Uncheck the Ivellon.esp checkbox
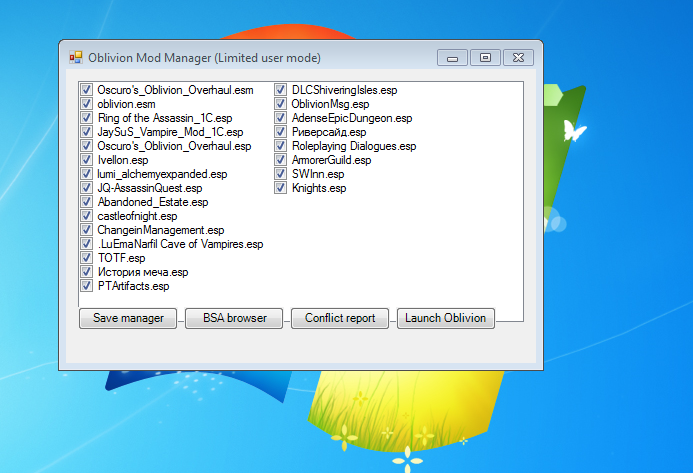The width and height of the screenshot is (693, 473). [86, 160]
